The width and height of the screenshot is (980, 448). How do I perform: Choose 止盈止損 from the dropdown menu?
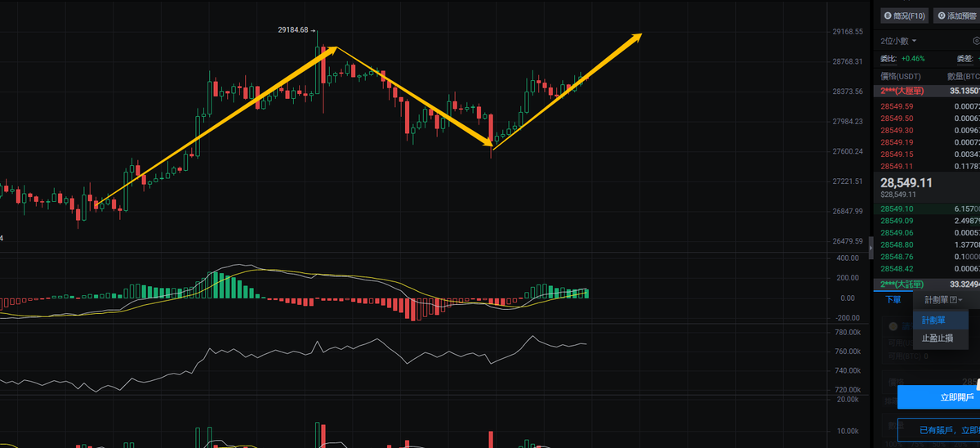tap(941, 338)
